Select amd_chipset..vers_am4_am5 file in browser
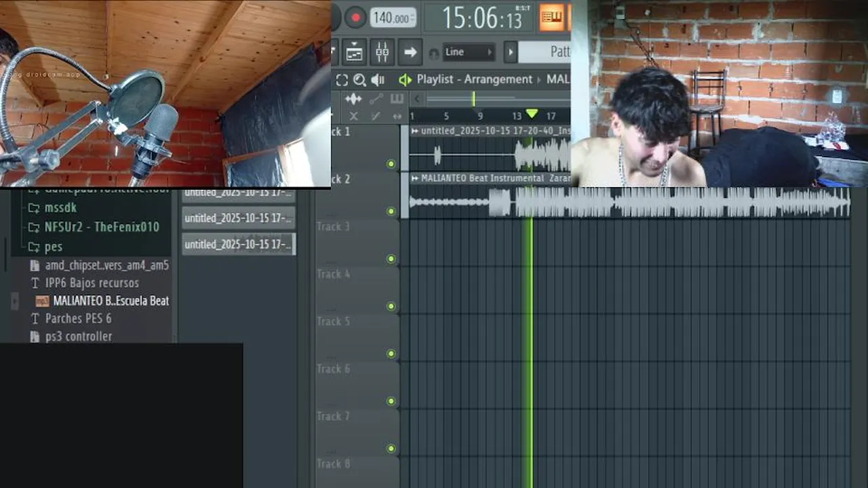The width and height of the screenshot is (868, 488). (99, 265)
